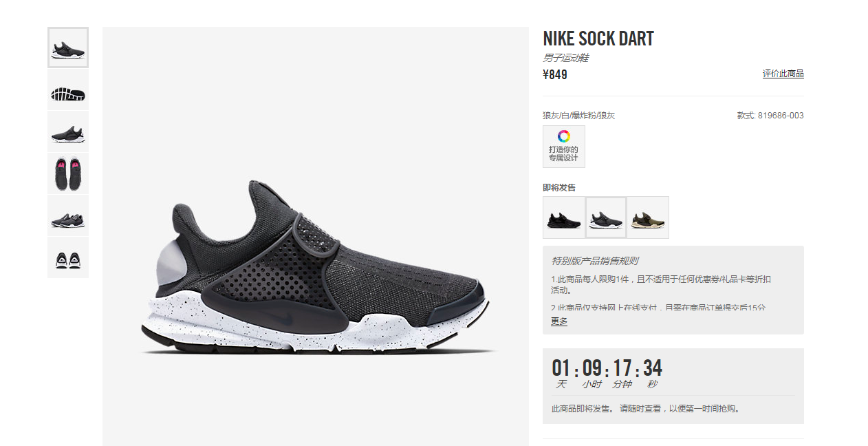Click the ¥849 price label
The height and width of the screenshot is (446, 868).
point(555,74)
